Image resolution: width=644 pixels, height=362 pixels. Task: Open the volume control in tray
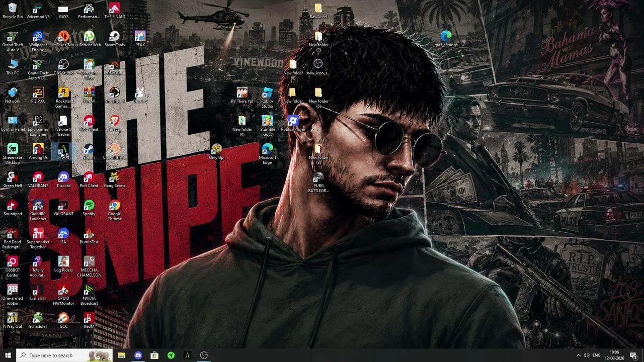pos(587,355)
